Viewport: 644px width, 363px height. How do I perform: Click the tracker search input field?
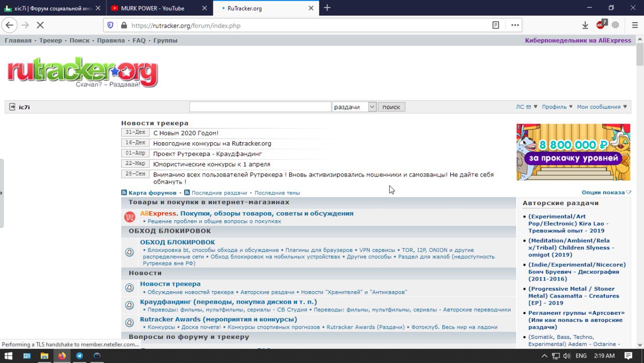tap(260, 107)
